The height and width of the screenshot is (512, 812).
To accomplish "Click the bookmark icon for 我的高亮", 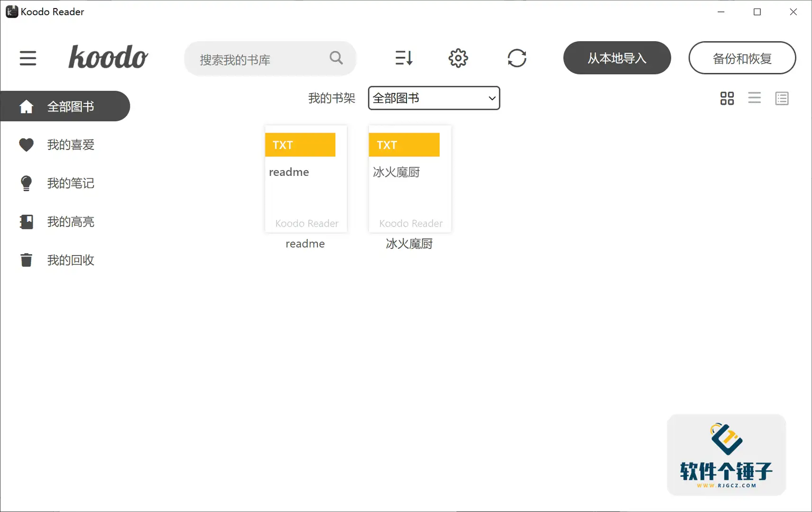I will click(27, 221).
